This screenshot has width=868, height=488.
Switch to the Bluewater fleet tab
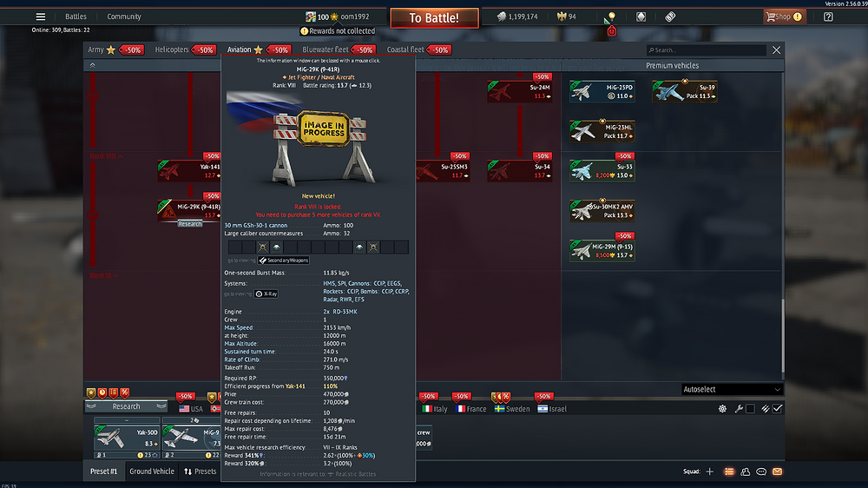tap(325, 49)
